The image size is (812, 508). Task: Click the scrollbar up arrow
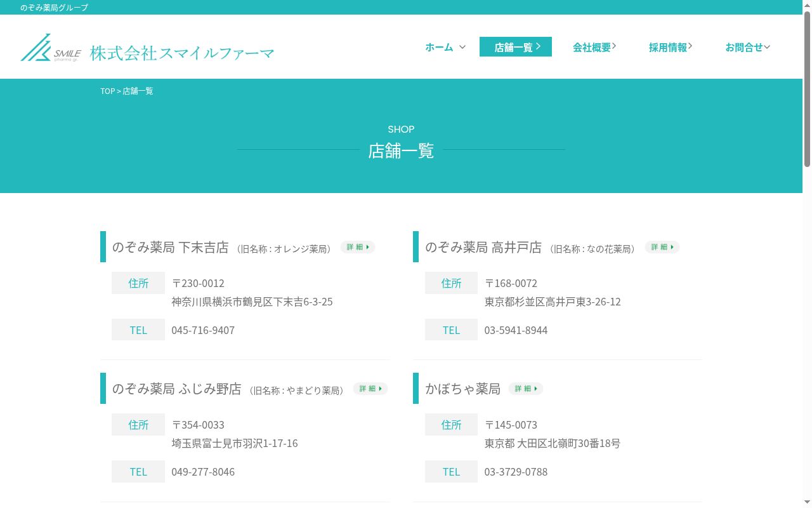coord(807,4)
